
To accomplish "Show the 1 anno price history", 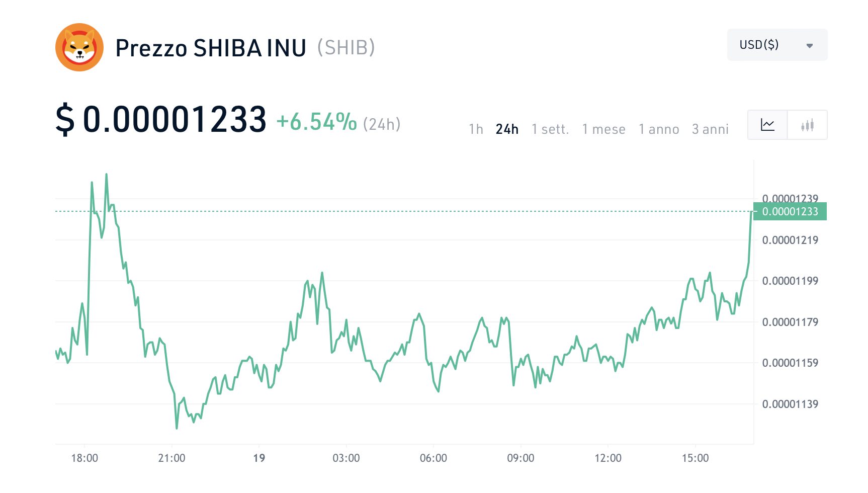I will coord(659,129).
